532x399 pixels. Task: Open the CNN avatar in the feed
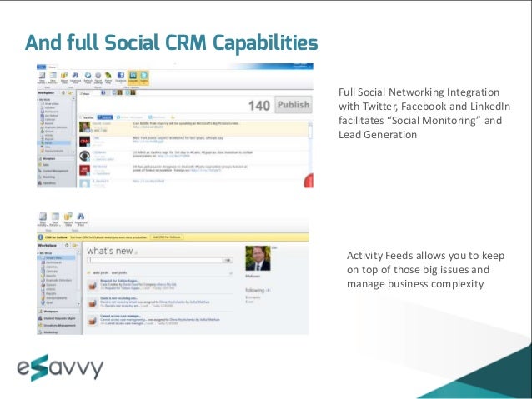[x=84, y=142]
